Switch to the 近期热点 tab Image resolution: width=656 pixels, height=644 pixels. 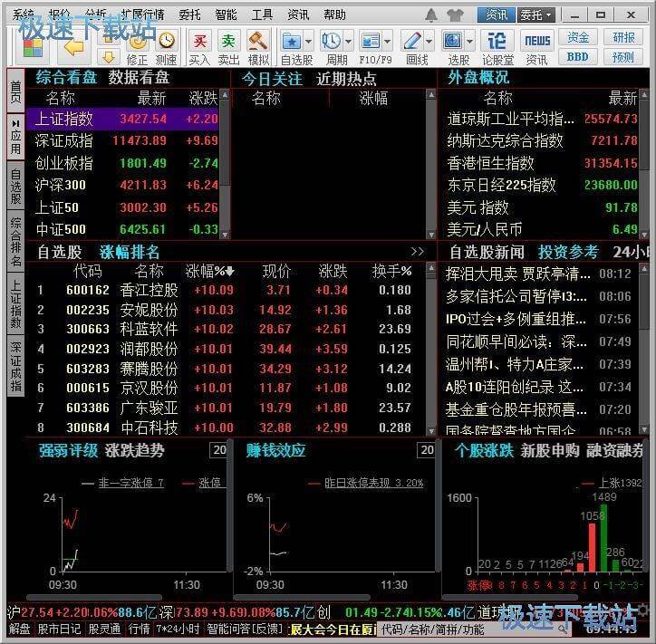[x=346, y=78]
